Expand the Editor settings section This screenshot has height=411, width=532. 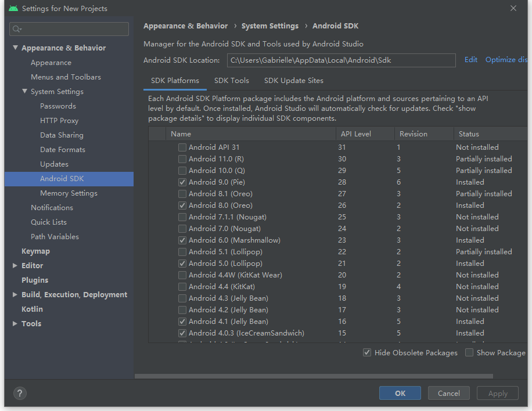click(x=15, y=266)
